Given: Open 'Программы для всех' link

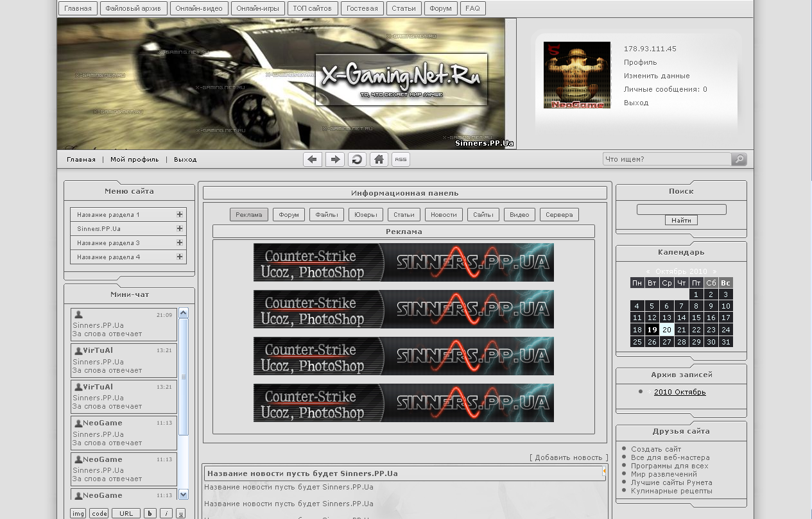Looking at the screenshot, I should (669, 466).
